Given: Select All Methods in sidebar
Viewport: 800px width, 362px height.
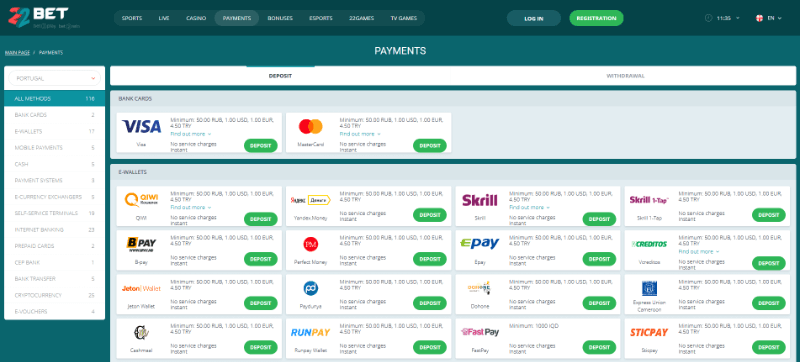Looking at the screenshot, I should click(x=55, y=98).
